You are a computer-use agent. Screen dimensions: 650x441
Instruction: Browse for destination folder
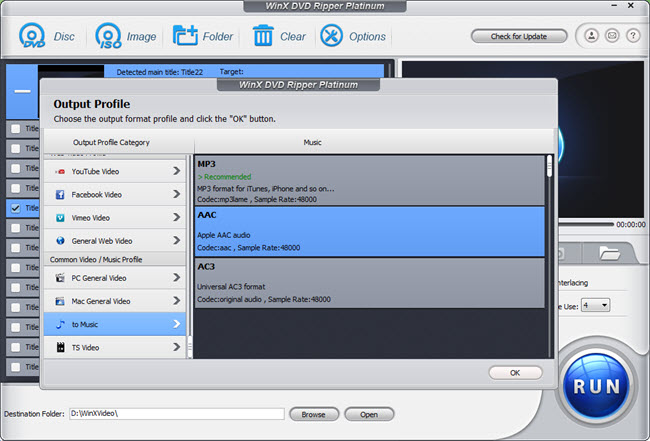[x=314, y=414]
